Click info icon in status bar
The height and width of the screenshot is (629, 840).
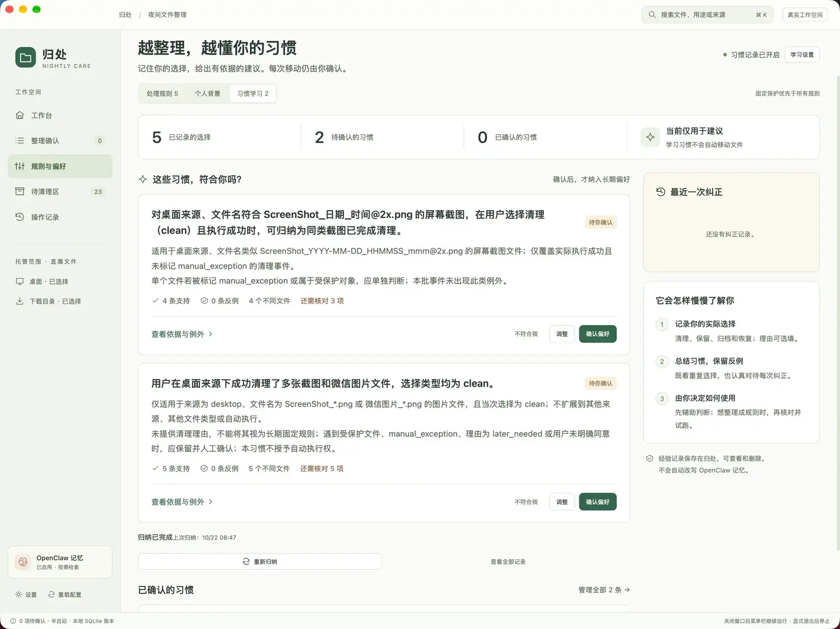[13, 621]
